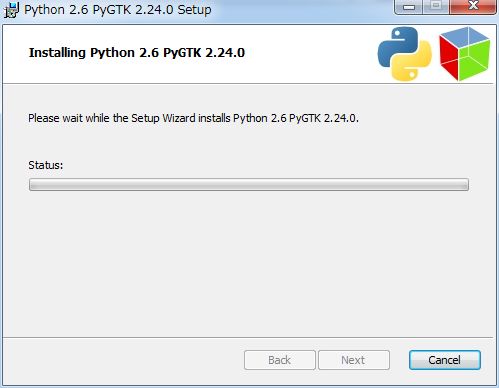Click the Python 2.6 PyGTK 2.24.0 Setup title text

(x=118, y=10)
